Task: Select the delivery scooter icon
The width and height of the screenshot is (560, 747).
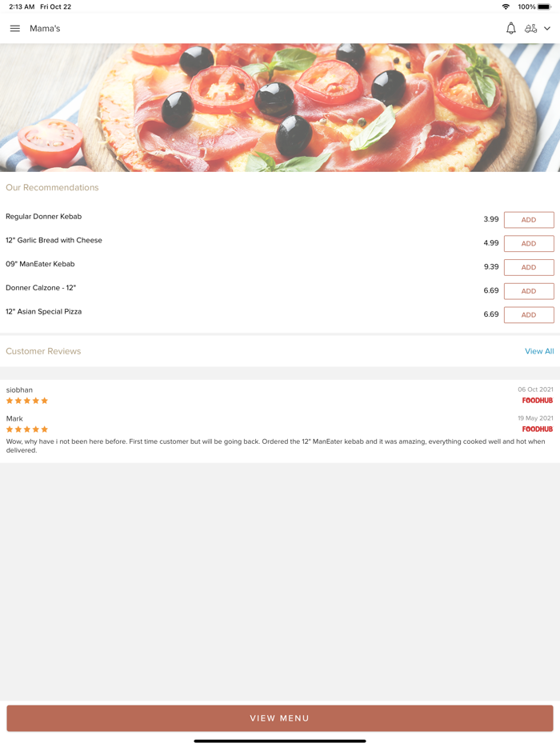Action: click(530, 29)
